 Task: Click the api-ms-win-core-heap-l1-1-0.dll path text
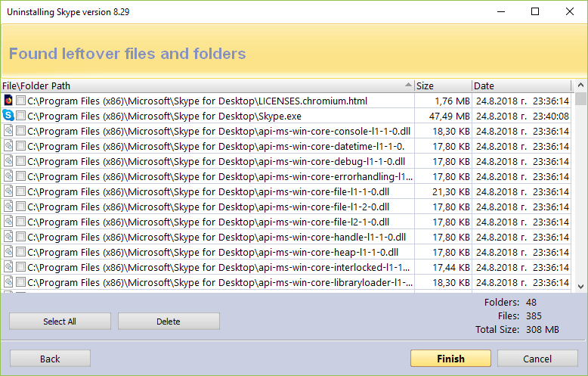coord(212,252)
